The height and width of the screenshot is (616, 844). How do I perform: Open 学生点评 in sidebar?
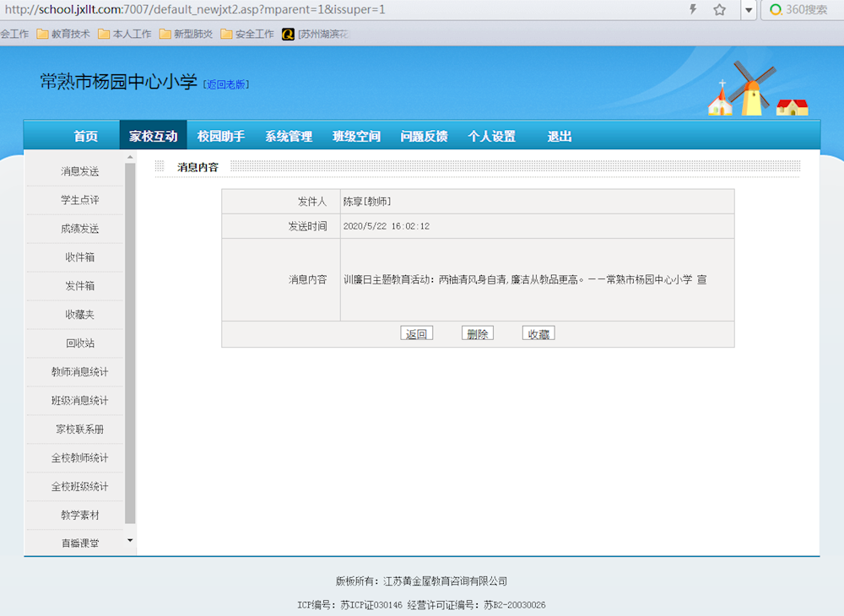(79, 200)
